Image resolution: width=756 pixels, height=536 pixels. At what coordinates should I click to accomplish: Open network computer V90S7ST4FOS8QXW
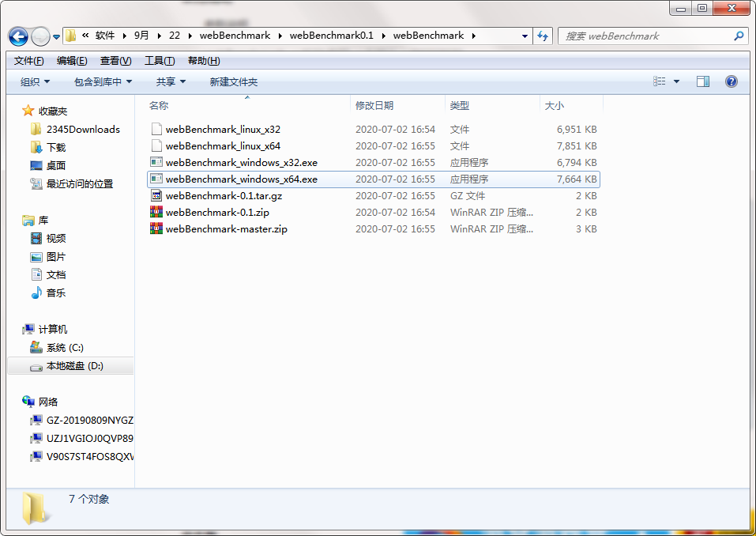pyautogui.click(x=90, y=456)
